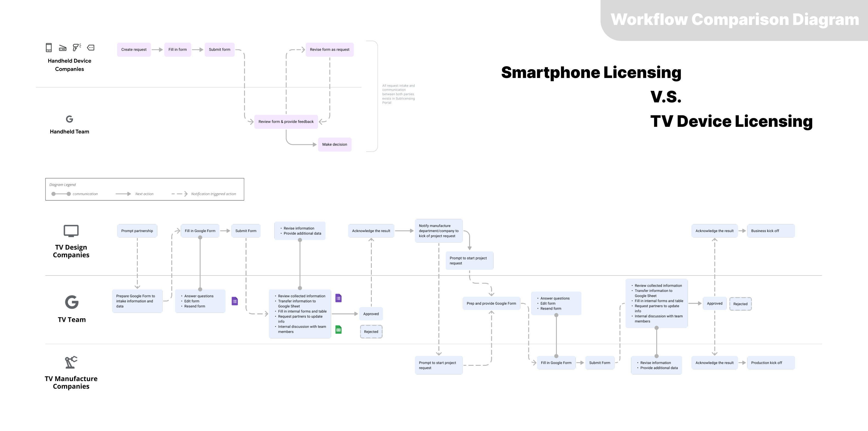Viewport: 868px width, 431px height.
Task: Click the smartphone device icon
Action: (49, 47)
